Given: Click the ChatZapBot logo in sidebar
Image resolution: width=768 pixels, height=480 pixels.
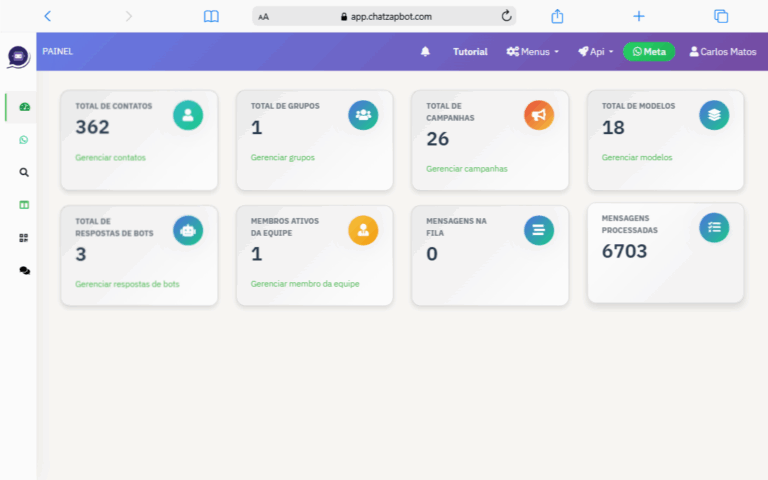Looking at the screenshot, I should click(18, 57).
